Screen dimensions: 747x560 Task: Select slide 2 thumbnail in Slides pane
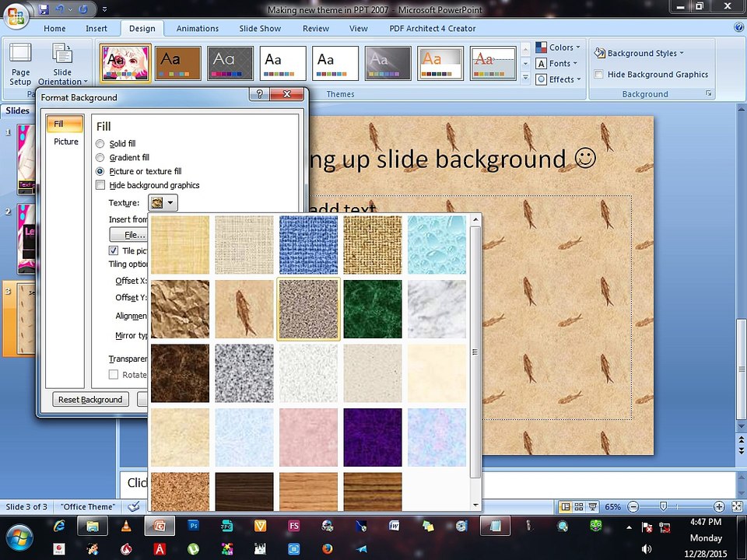pyautogui.click(x=26, y=239)
